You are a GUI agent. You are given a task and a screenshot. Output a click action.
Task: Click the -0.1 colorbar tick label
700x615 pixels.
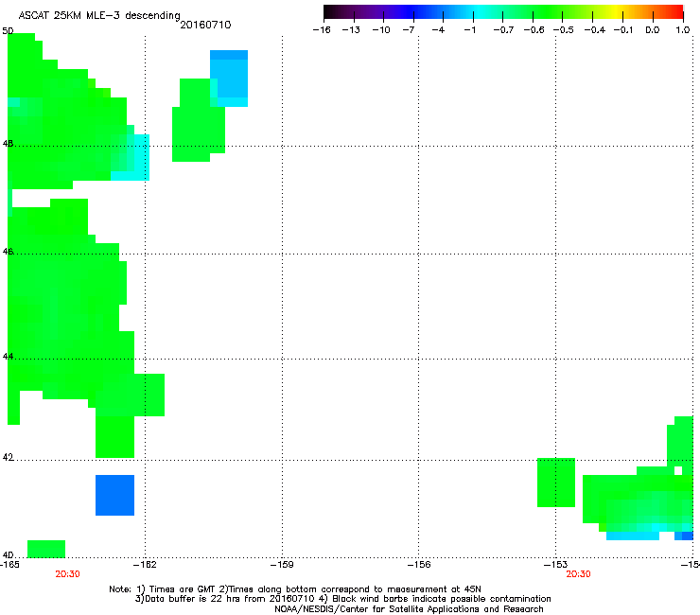click(x=623, y=30)
